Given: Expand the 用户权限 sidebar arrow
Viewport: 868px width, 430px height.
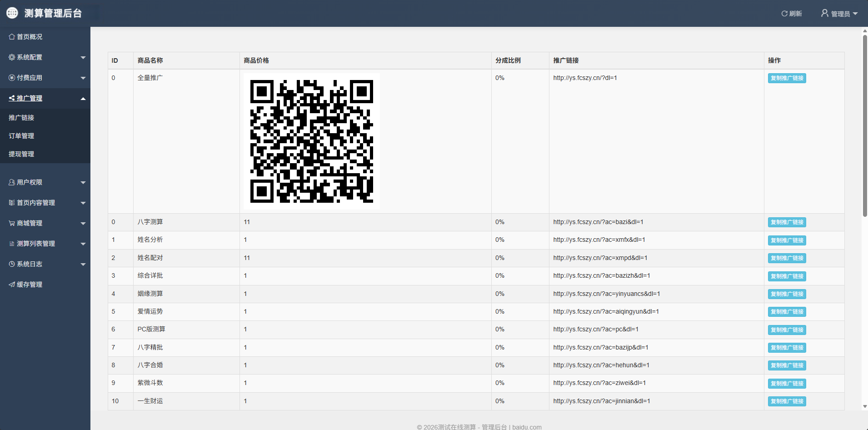Looking at the screenshot, I should (83, 183).
